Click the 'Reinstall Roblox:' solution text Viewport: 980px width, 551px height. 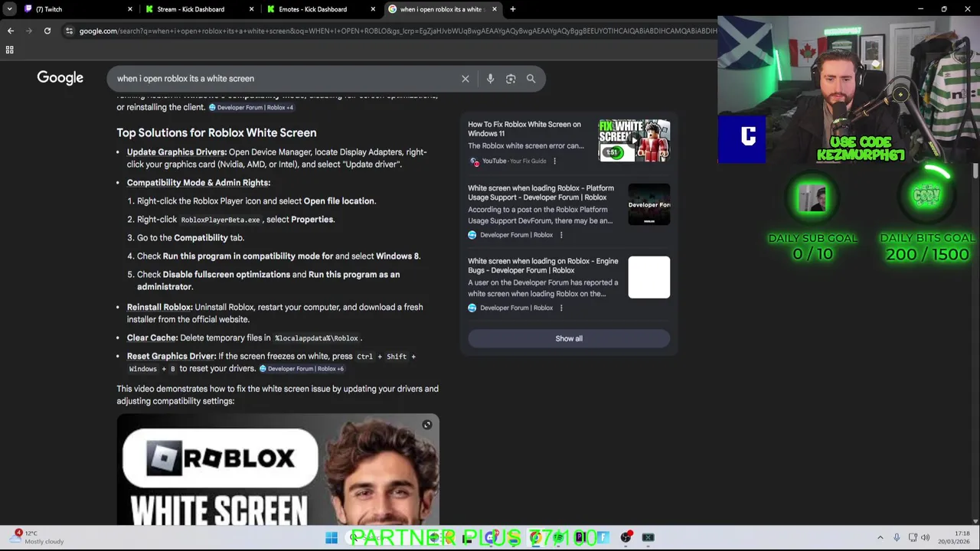click(x=160, y=307)
